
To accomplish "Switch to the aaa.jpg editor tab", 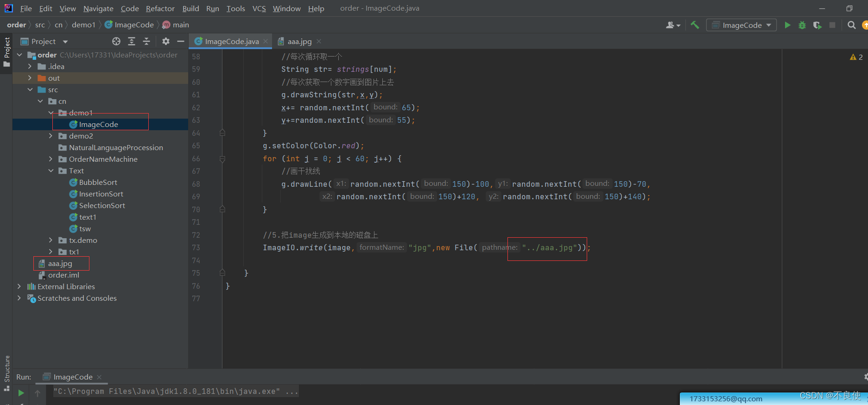I will (299, 41).
